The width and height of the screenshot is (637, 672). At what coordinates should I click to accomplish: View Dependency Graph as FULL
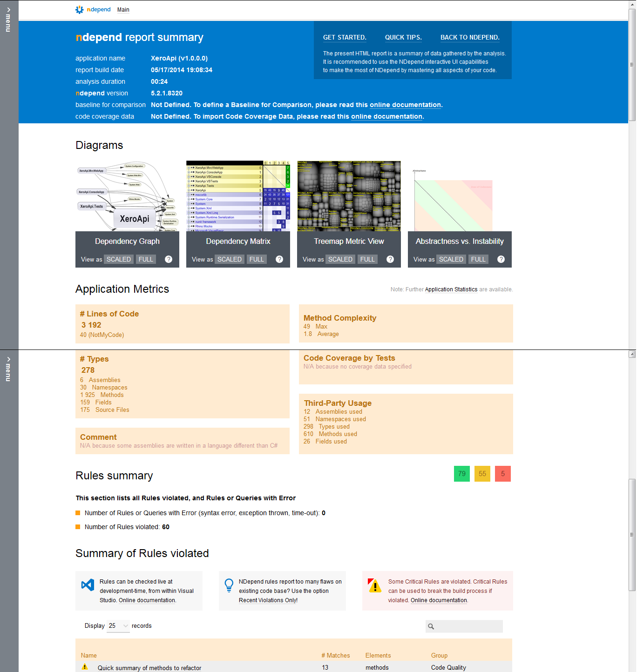146,259
